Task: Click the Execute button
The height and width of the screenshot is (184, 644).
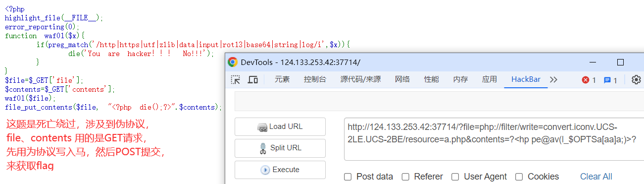Action: (280, 170)
